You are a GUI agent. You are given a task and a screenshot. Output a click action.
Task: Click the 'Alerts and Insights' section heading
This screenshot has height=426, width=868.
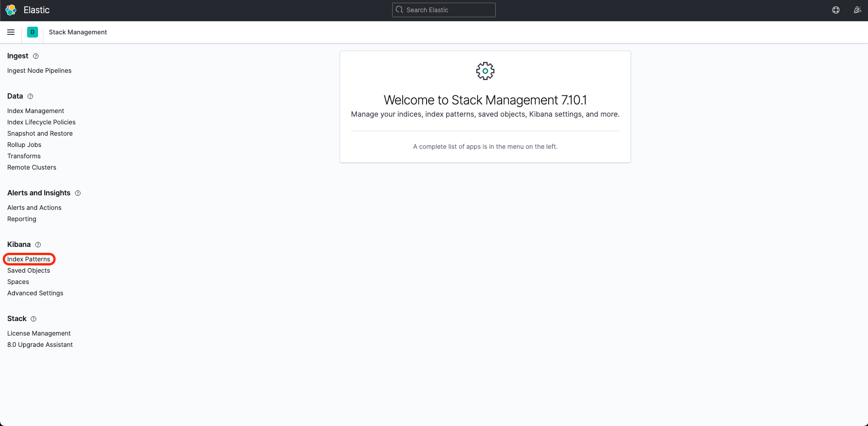tap(39, 193)
